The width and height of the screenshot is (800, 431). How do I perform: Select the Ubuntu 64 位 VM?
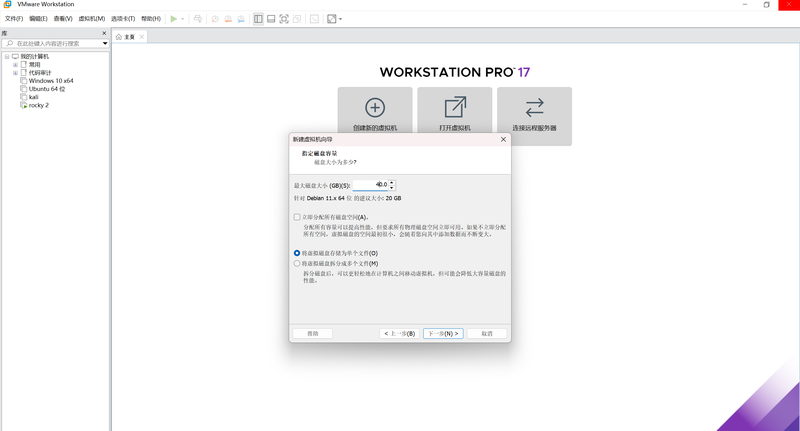pos(47,89)
